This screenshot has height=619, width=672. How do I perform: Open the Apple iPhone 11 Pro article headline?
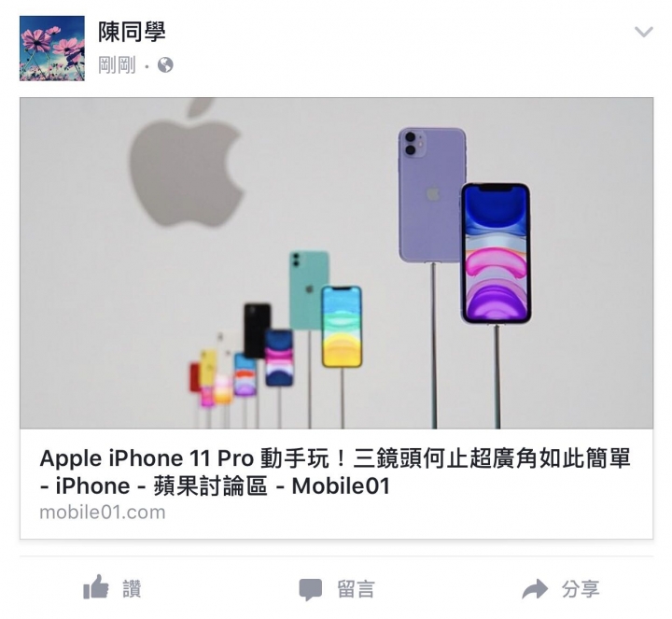point(335,472)
